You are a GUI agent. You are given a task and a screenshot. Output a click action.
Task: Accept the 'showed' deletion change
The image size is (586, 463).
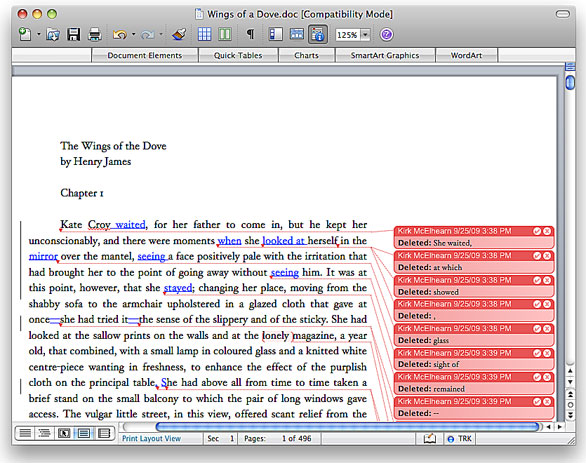coord(537,280)
